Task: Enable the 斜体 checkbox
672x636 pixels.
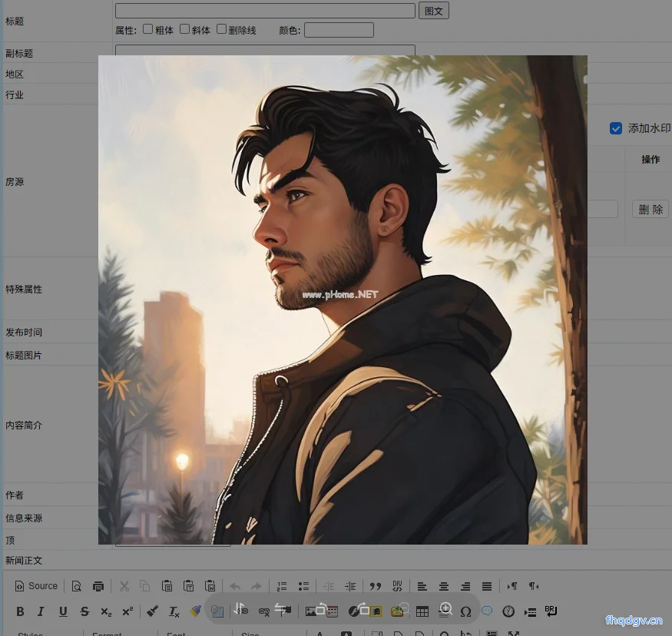Action: point(185,29)
